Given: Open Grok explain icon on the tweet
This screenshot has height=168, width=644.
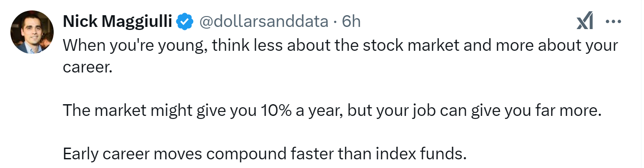Looking at the screenshot, I should [x=585, y=21].
